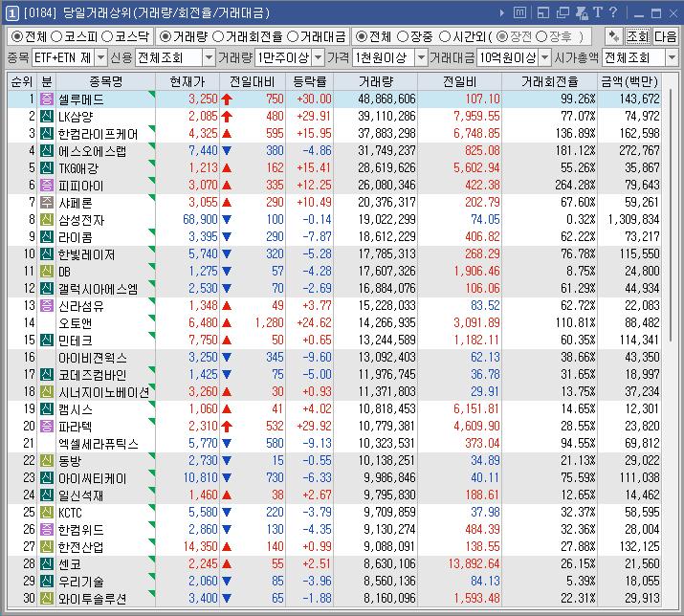This screenshot has height=616, width=684.
Task: Click the window number 1 icon in title bar
Action: tap(11, 13)
